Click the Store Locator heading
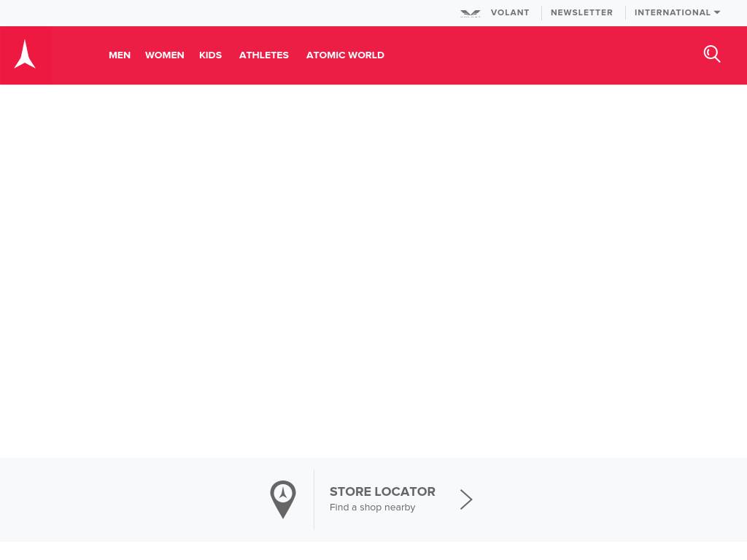Viewport: 747px width, 560px height. click(382, 491)
